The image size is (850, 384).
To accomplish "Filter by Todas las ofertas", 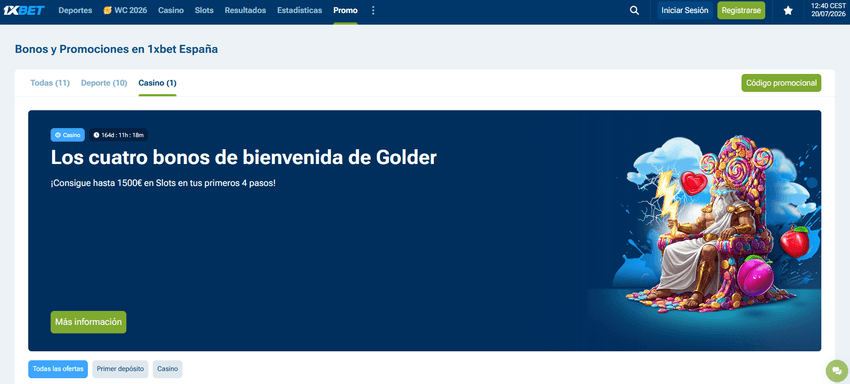I will pyautogui.click(x=58, y=369).
